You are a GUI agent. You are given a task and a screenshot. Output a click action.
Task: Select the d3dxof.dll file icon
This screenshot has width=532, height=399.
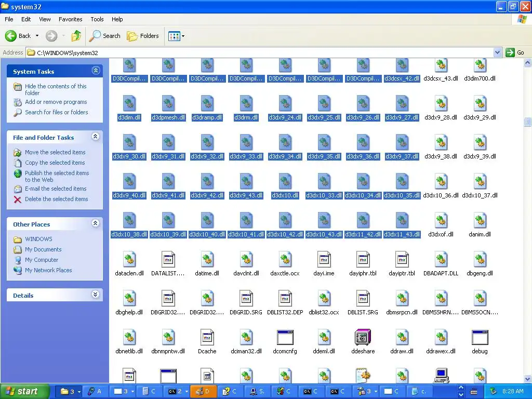tap(441, 220)
